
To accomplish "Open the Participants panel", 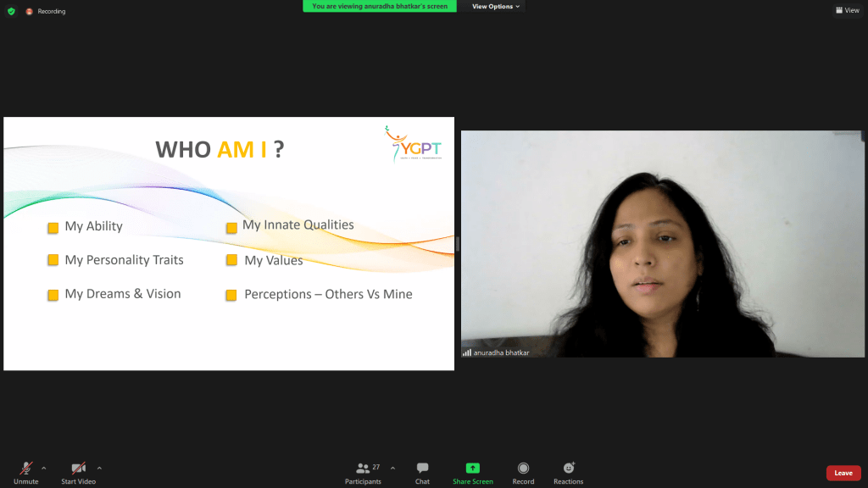I will click(363, 473).
